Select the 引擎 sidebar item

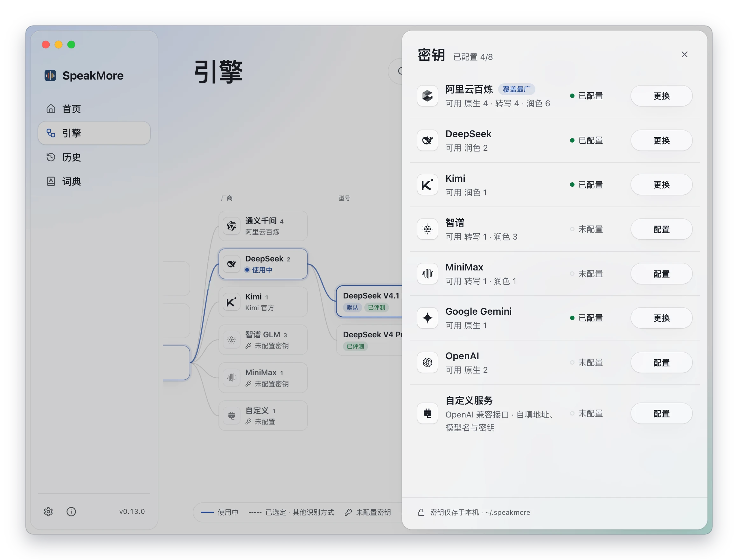[94, 133]
